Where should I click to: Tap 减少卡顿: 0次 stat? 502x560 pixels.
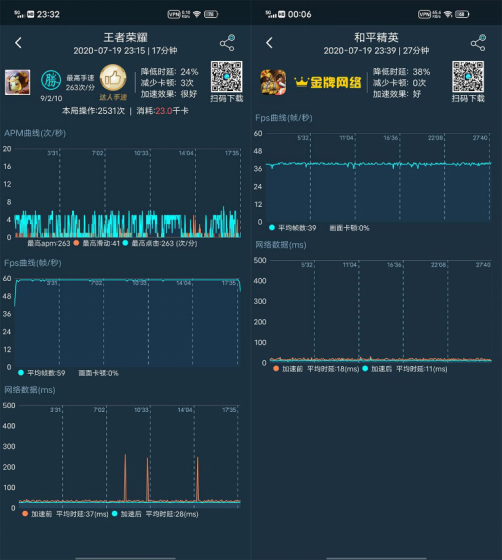pyautogui.click(x=399, y=83)
